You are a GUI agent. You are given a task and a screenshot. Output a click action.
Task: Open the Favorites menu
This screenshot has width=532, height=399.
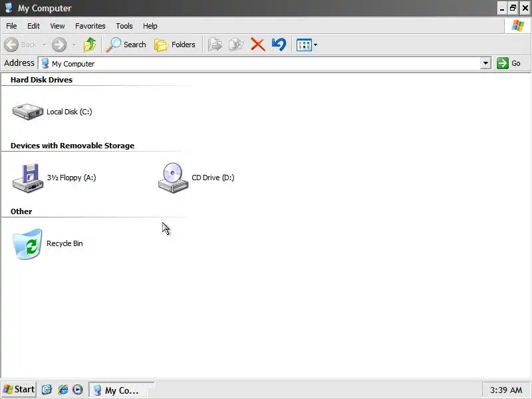(x=90, y=26)
